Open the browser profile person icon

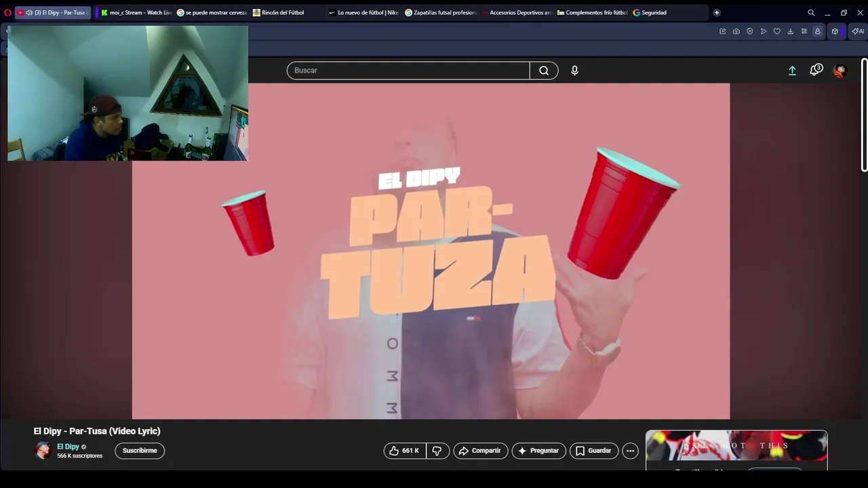818,31
